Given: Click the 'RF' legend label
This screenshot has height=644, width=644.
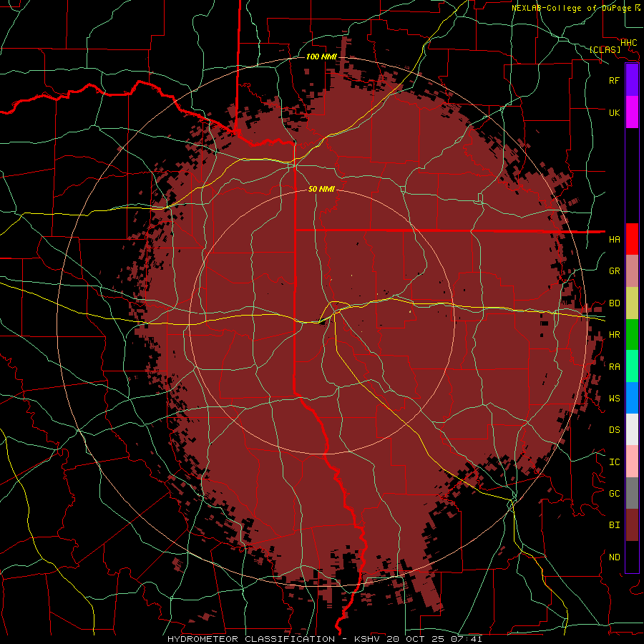Looking at the screenshot, I should coord(614,80).
